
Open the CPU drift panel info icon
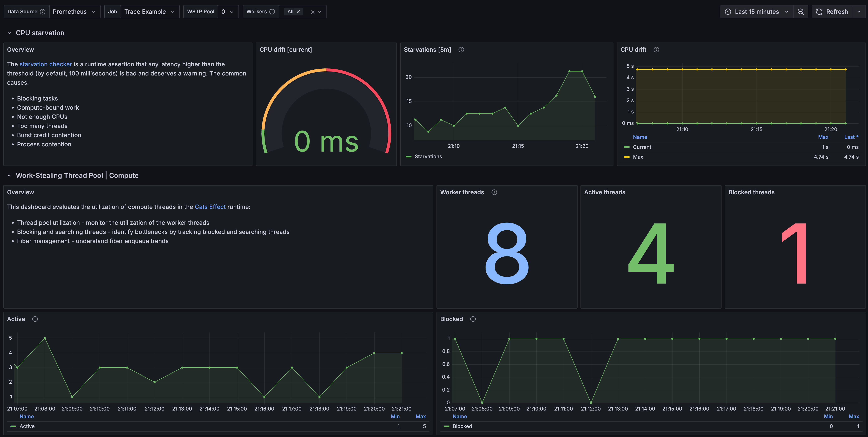click(x=656, y=50)
